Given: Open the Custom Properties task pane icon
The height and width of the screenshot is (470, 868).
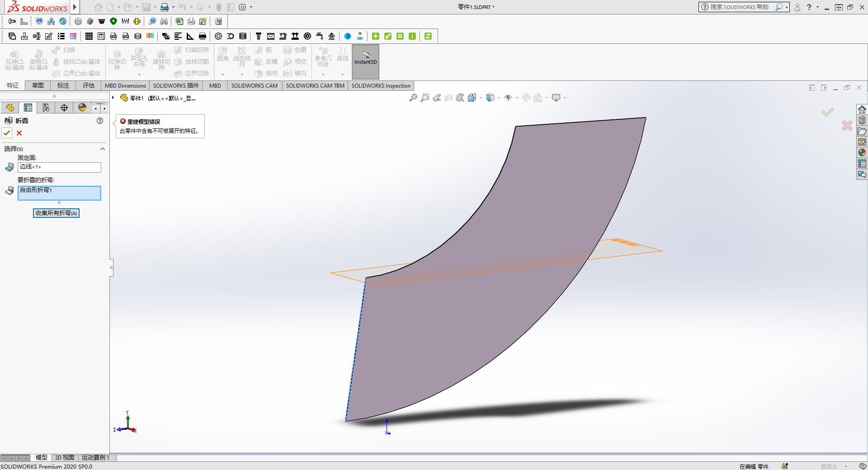Looking at the screenshot, I should tap(862, 164).
